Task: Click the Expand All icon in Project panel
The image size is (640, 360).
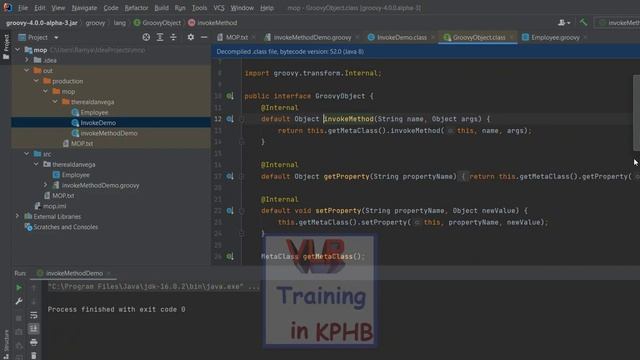Action: coord(160,37)
